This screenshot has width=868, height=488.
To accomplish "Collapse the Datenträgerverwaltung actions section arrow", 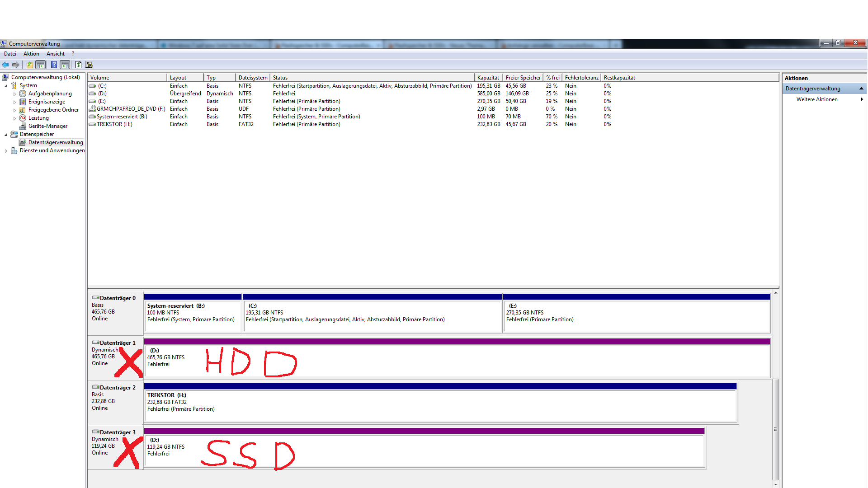I will 861,89.
